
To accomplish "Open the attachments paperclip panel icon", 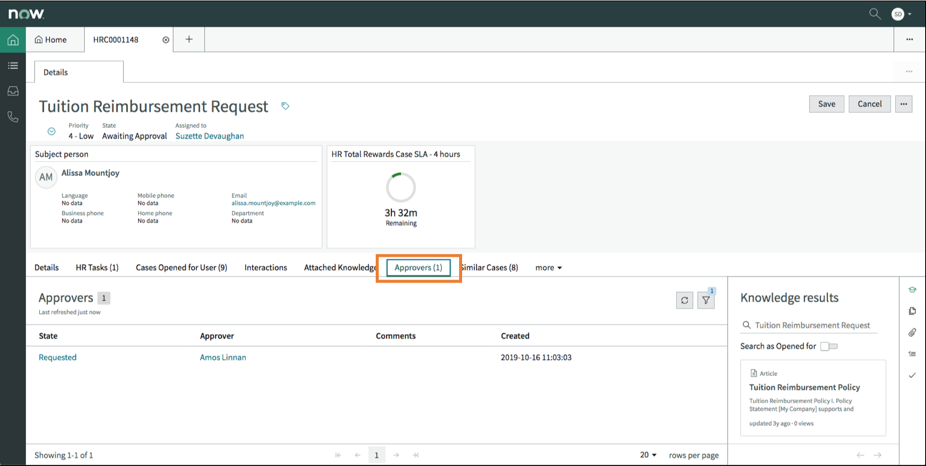I will tap(912, 333).
